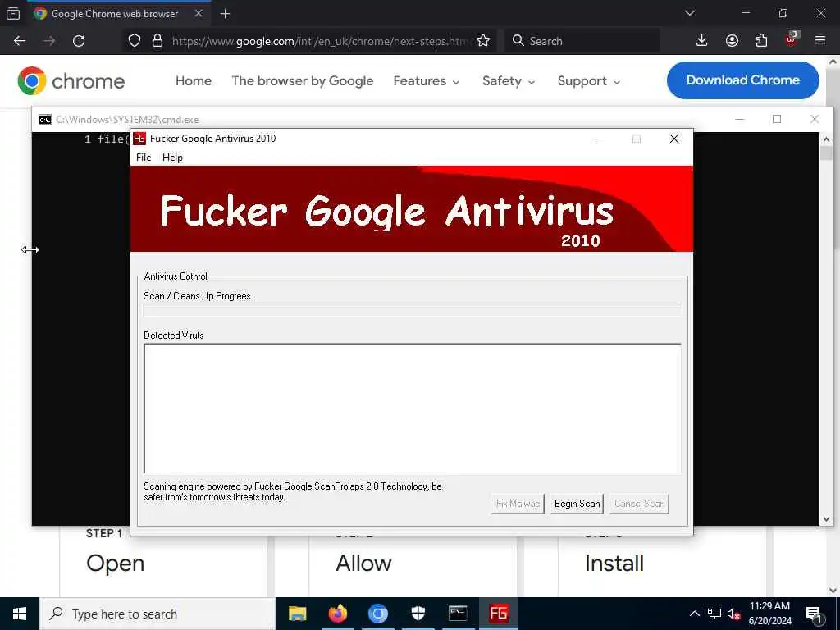Expand the Support dropdown menu
The width and height of the screenshot is (840, 630).
[589, 81]
